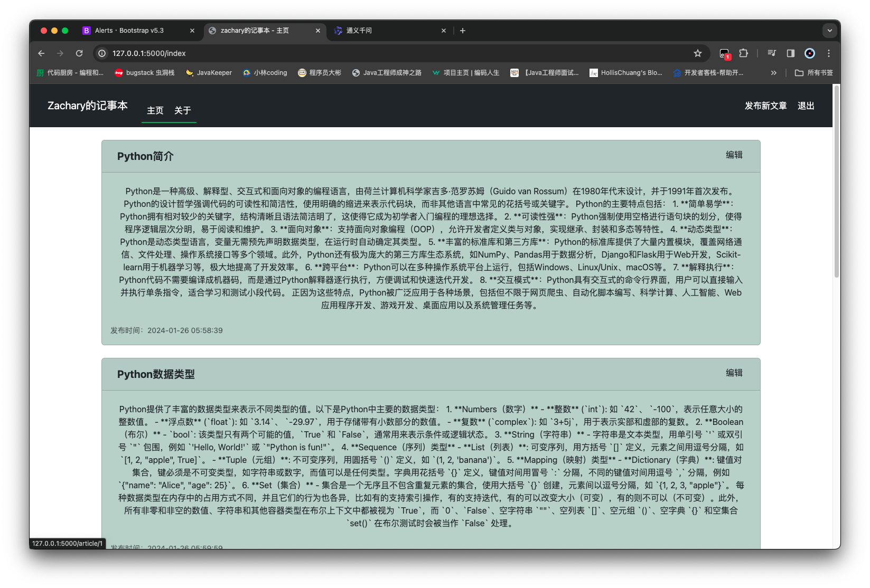
Task: Expand the tab search dropdown
Action: pyautogui.click(x=830, y=31)
